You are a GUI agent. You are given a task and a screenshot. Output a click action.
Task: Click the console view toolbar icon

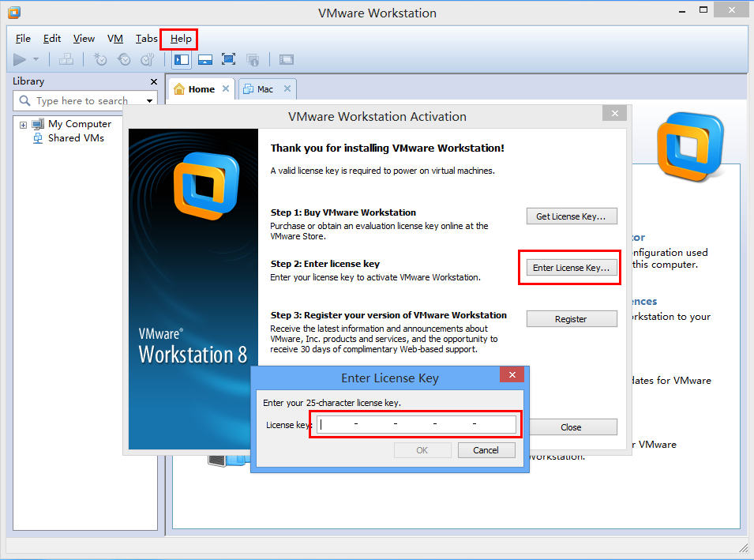tap(286, 60)
